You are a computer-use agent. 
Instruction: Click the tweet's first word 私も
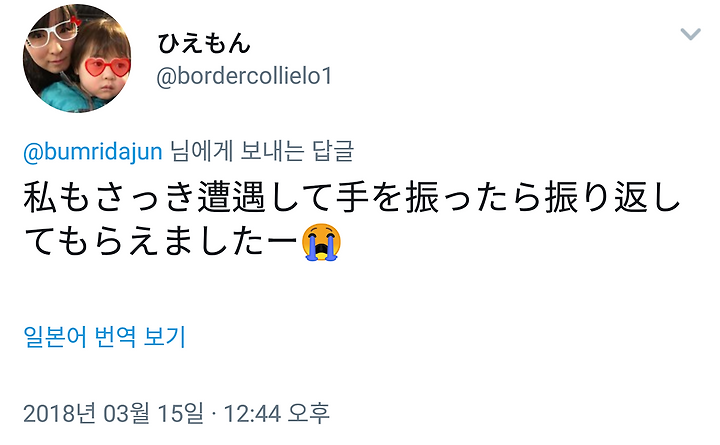tap(57, 197)
